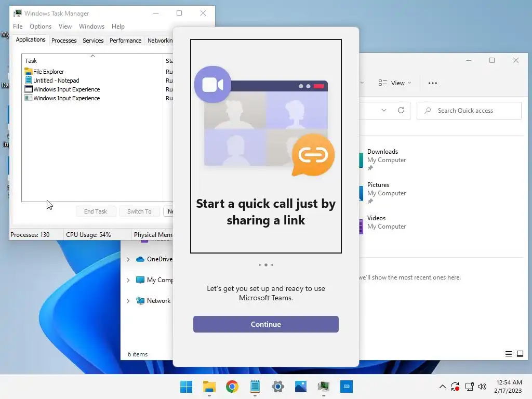Show hidden system tray icons
Screen dimensions: 532x399
443,387
